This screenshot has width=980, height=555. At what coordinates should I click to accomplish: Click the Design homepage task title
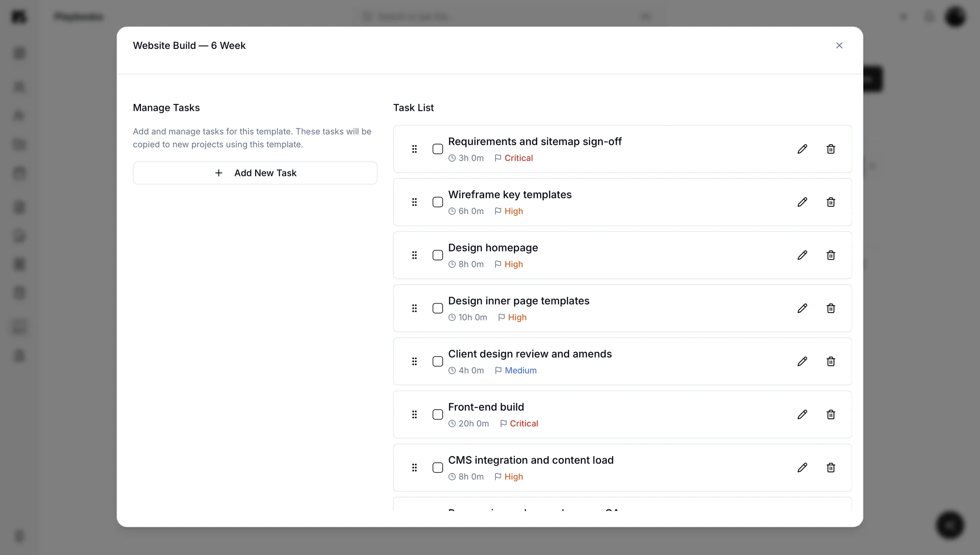coord(493,248)
